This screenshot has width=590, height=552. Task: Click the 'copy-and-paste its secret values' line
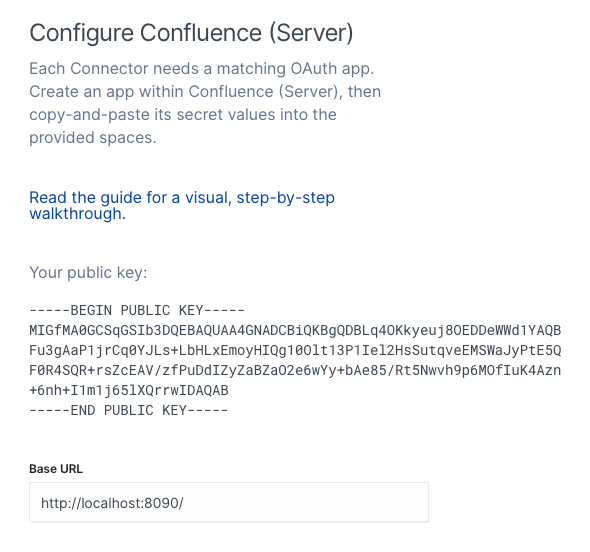click(183, 115)
